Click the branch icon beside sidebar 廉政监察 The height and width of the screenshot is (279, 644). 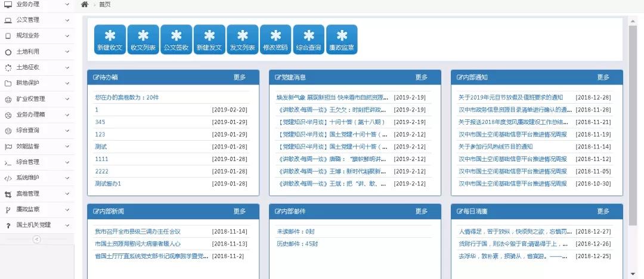[x=8, y=210]
